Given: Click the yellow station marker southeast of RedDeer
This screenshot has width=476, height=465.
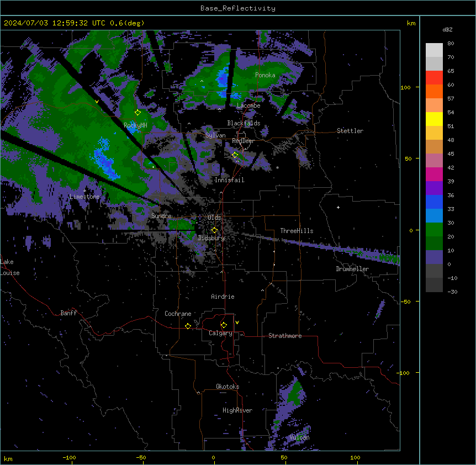Looking at the screenshot, I should 235,155.
